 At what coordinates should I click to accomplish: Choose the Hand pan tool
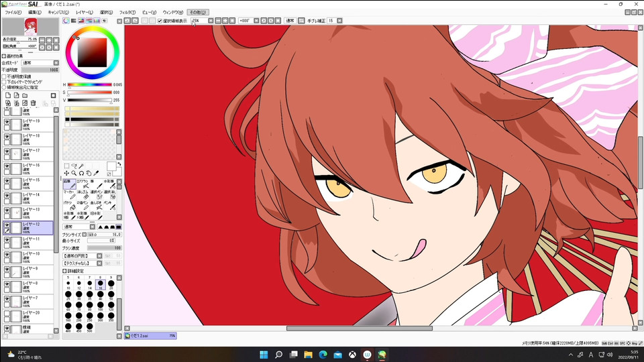[x=89, y=173]
